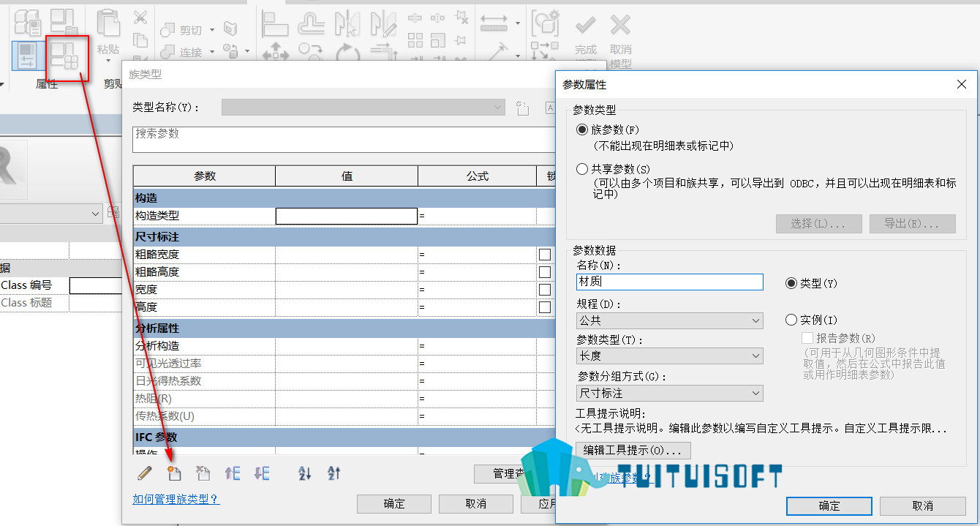Click the Move tool cross-arrows icon
This screenshot has height=526, width=980.
coord(276,53)
